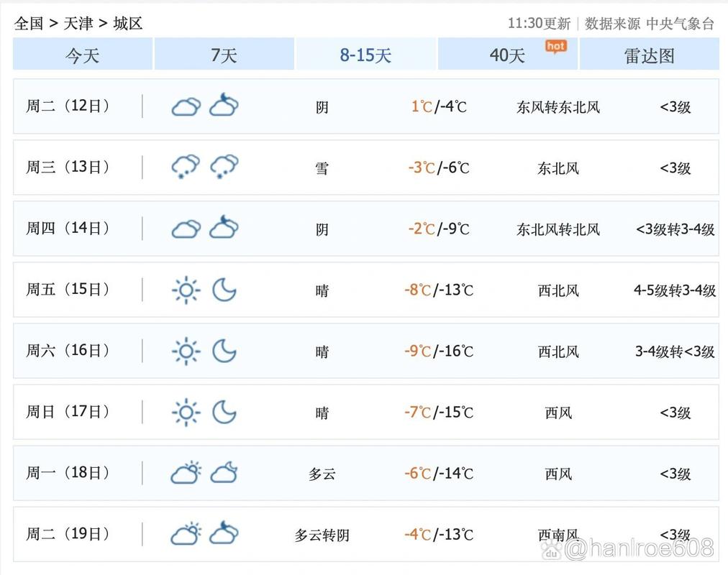The width and height of the screenshot is (728, 575).
Task: Click the snow weather icon for Wednesday (13日)
Action: pos(185,166)
